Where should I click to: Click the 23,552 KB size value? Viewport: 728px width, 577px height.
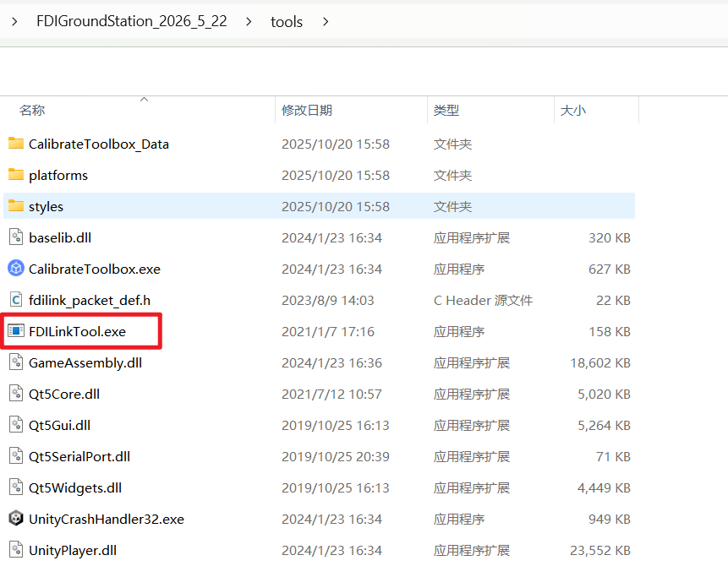(600, 551)
